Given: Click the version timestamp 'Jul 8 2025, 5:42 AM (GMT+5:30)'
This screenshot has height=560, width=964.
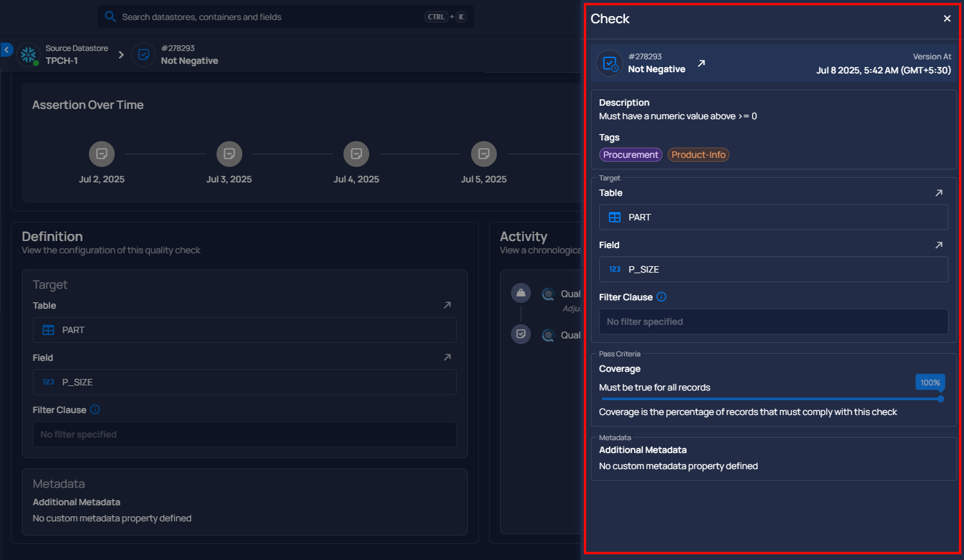Looking at the screenshot, I should point(883,70).
